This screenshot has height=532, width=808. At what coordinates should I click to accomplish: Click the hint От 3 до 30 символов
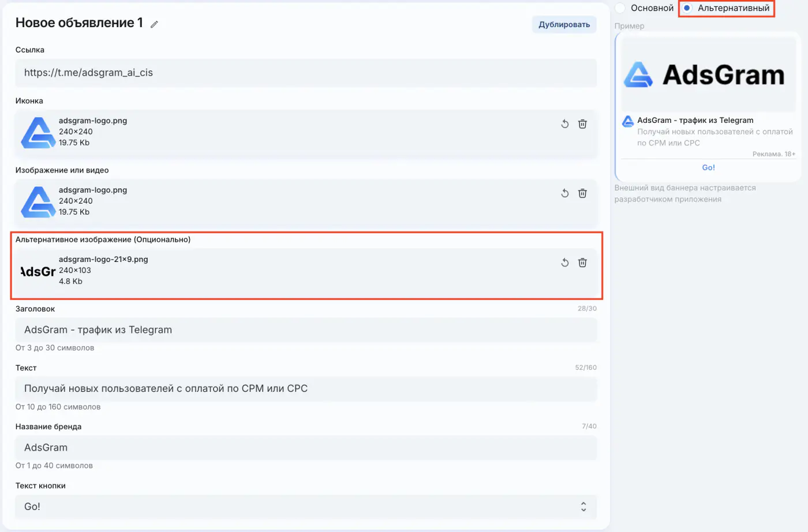tap(55, 348)
